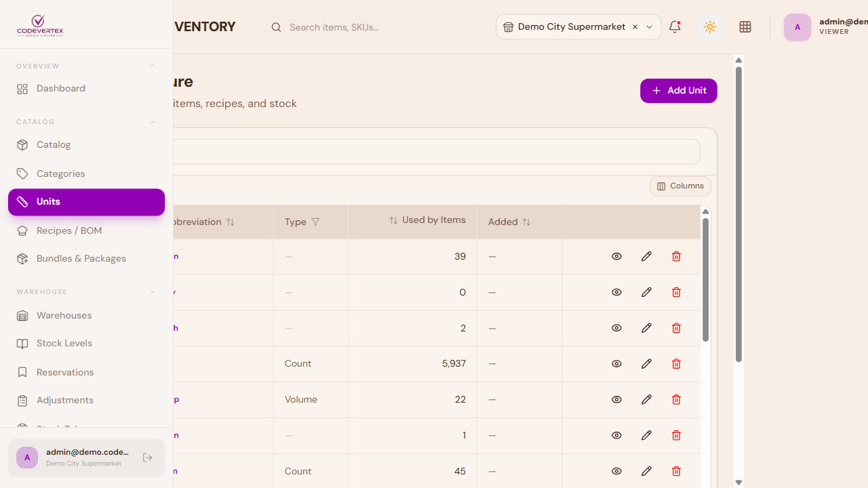Image resolution: width=868 pixels, height=488 pixels.
Task: Click the pencil icon in the 22-items row
Action: click(646, 400)
